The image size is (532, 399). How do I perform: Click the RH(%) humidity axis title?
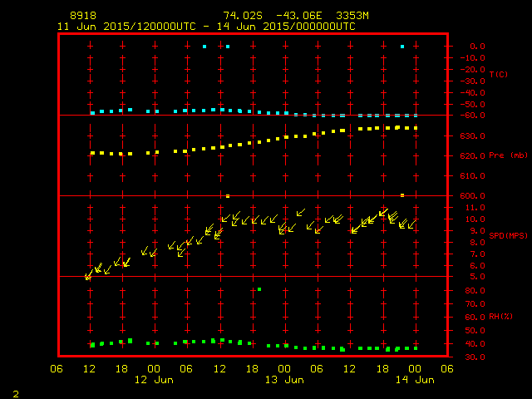point(500,317)
